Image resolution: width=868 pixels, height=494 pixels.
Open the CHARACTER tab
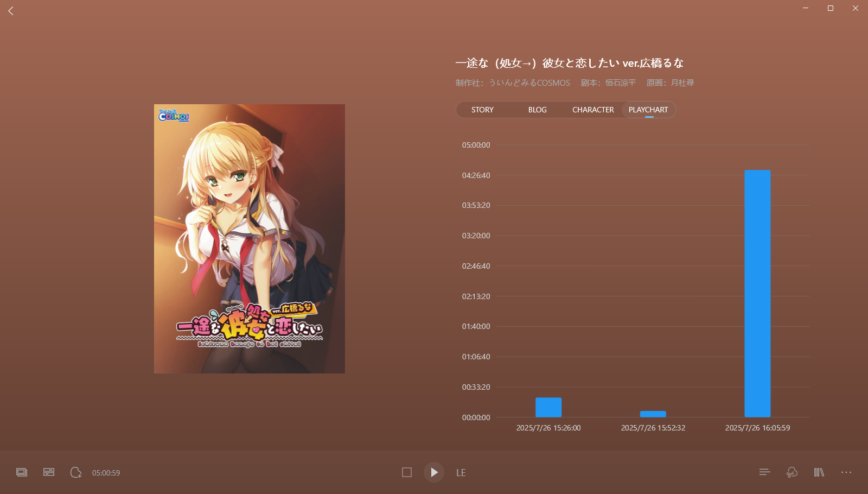(593, 110)
